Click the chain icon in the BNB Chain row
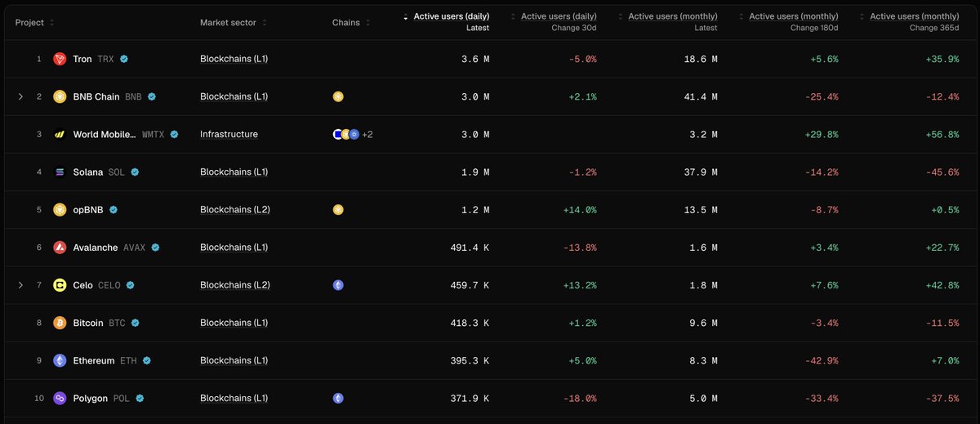The height and width of the screenshot is (424, 980). coord(338,96)
